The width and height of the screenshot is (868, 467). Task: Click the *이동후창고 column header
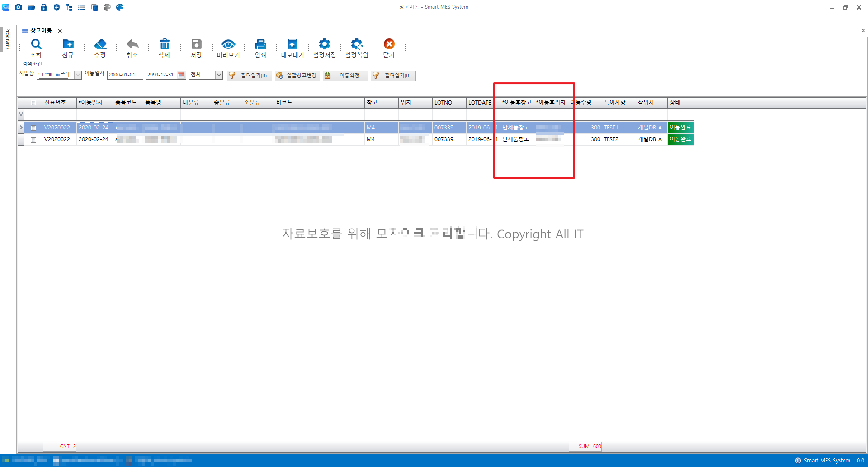(x=517, y=103)
